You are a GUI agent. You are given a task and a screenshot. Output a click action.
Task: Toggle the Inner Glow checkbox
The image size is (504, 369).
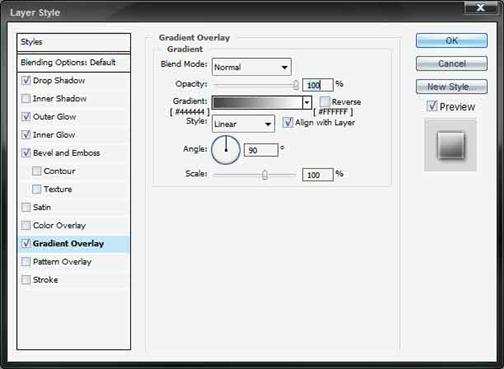pos(26,135)
